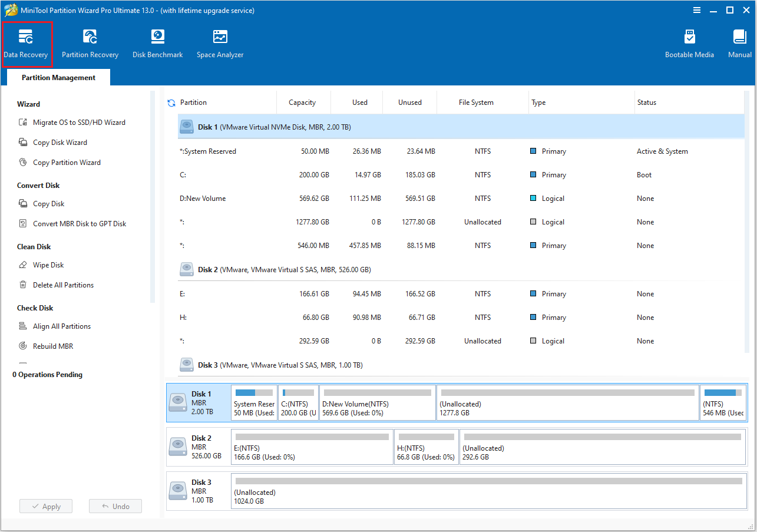757x532 pixels.
Task: Launch Partition Recovery from the toolbar
Action: click(90, 42)
